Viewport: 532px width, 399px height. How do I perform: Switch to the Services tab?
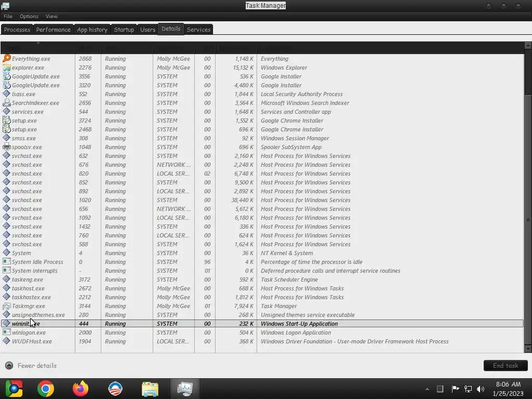point(198,30)
